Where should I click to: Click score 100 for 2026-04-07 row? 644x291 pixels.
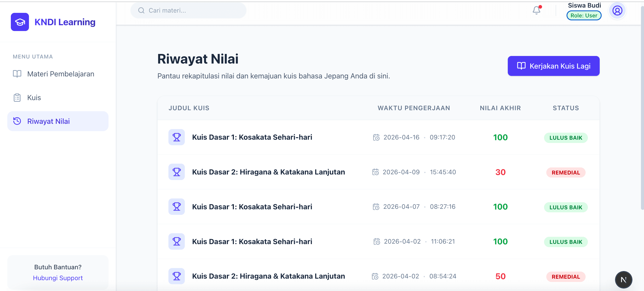pyautogui.click(x=500, y=207)
